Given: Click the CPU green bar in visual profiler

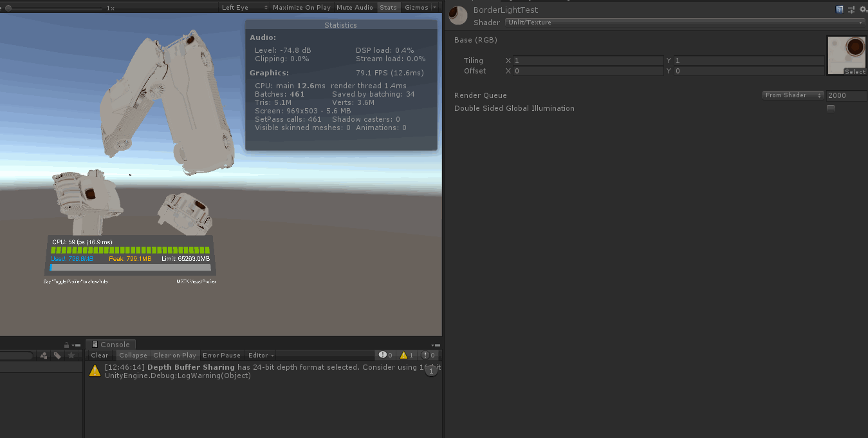Looking at the screenshot, I should (131, 250).
